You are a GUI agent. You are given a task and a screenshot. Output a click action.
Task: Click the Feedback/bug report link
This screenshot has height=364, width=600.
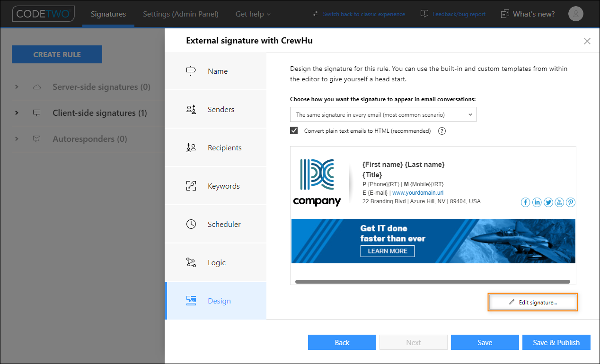coord(459,14)
